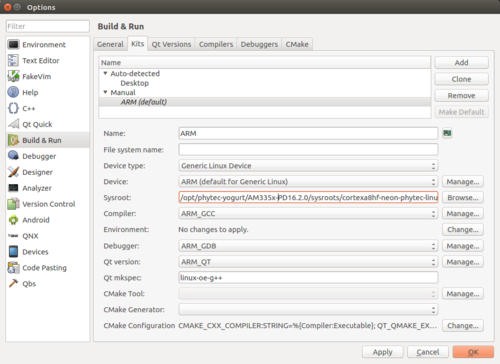
Task: Click the File system name field
Action: click(x=308, y=150)
